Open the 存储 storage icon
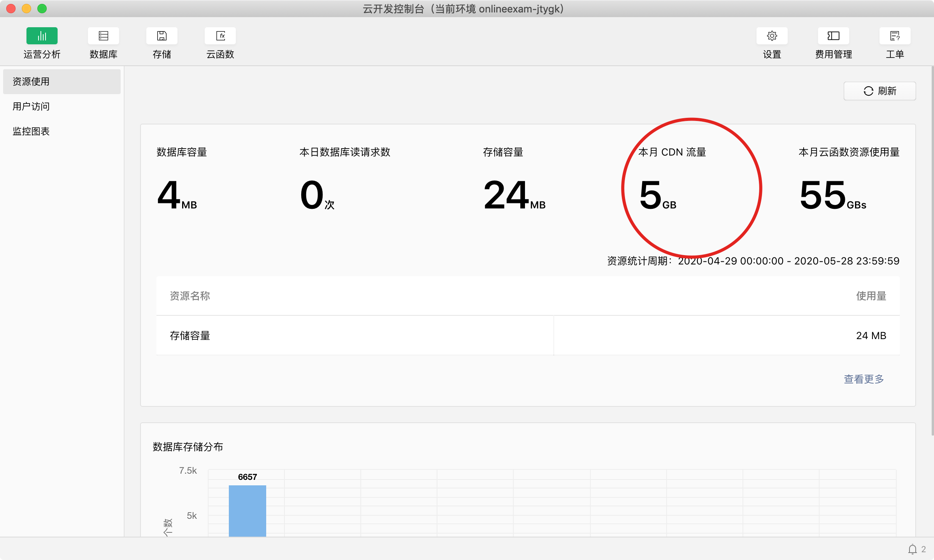Viewport: 934px width, 560px height. pyautogui.click(x=162, y=36)
